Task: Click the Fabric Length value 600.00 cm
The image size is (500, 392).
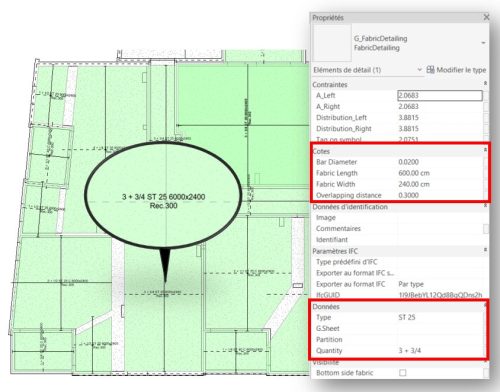Action: click(x=414, y=173)
